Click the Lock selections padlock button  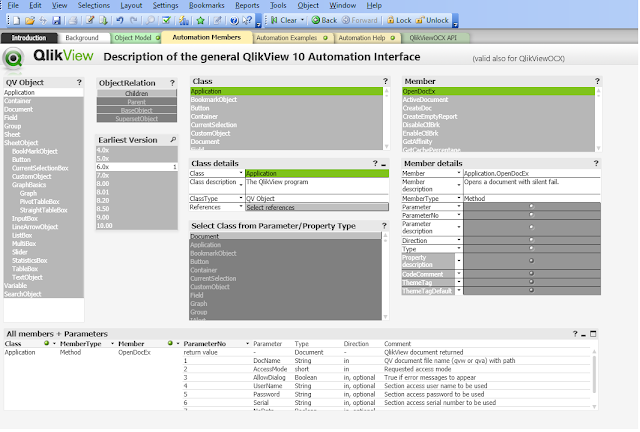point(399,20)
